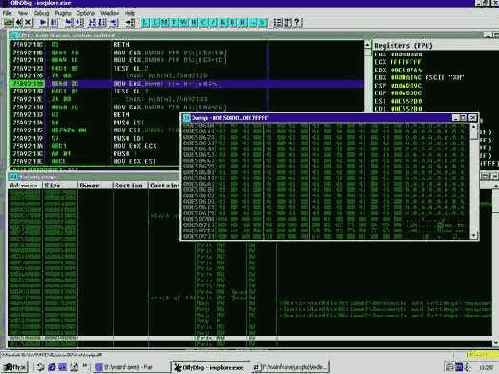Screen dimensions: 499x374
Task: Open Executable modules window (E button)
Action: [x=156, y=23]
